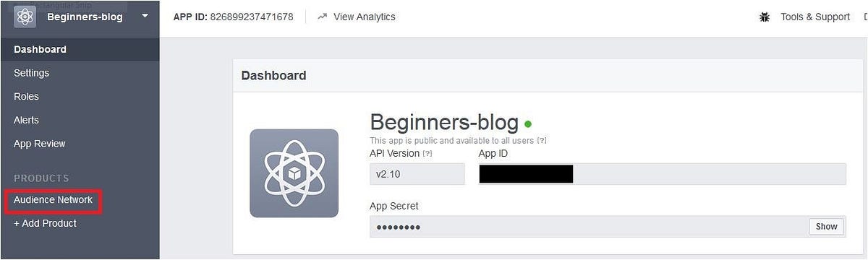Click the View Analytics trend arrow icon
Screen dimensions: 868x260
(x=323, y=17)
